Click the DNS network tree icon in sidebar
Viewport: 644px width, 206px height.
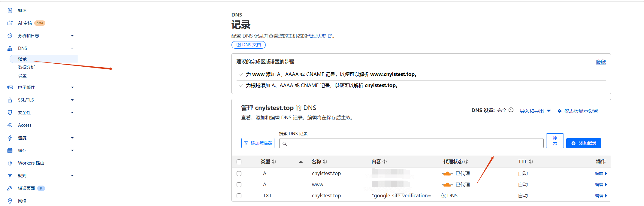(x=10, y=48)
